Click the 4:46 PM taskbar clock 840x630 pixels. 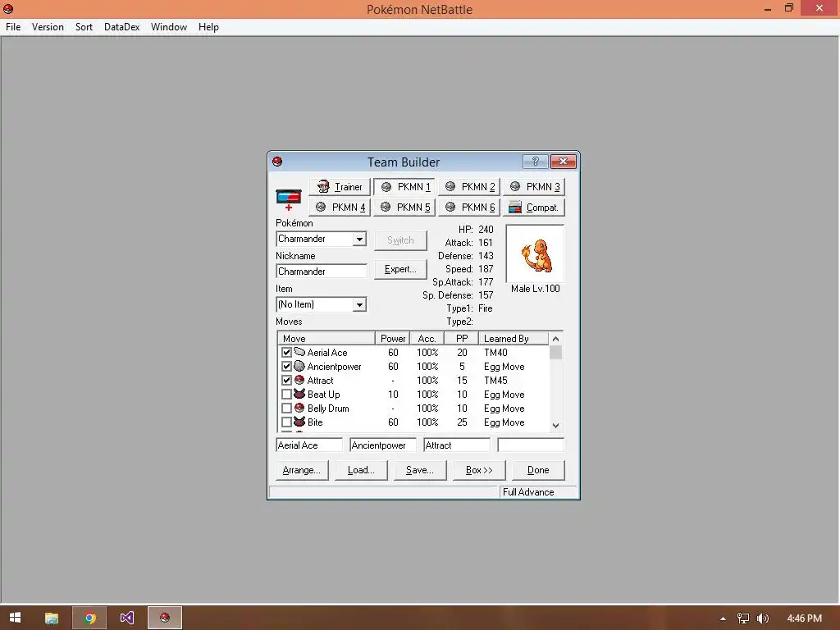[x=804, y=619]
